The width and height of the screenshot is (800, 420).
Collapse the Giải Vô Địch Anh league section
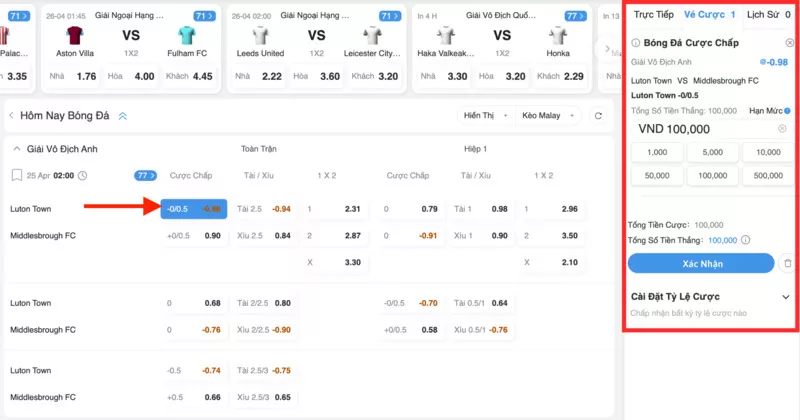[x=17, y=149]
